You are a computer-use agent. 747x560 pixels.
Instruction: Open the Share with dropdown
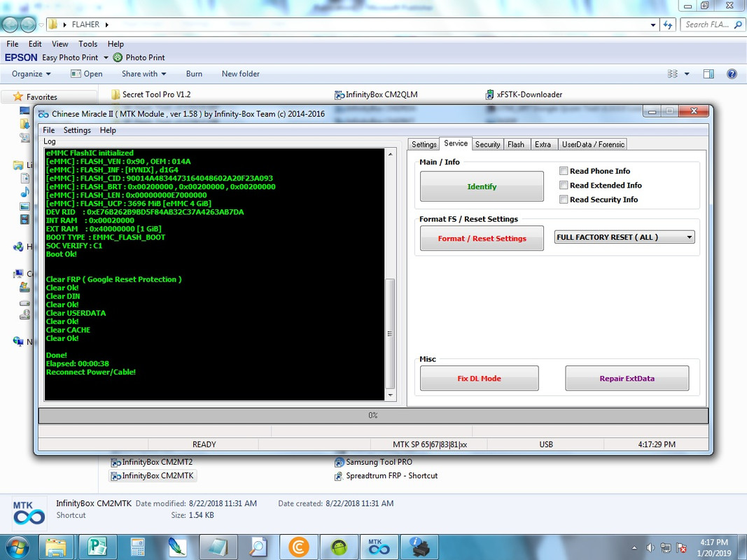pyautogui.click(x=144, y=73)
